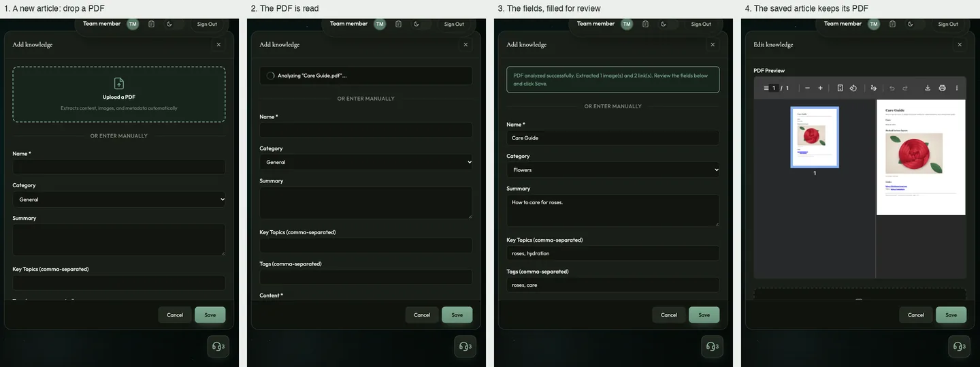Print the PDF from the preview toolbar
The height and width of the screenshot is (367, 980).
coord(942,88)
